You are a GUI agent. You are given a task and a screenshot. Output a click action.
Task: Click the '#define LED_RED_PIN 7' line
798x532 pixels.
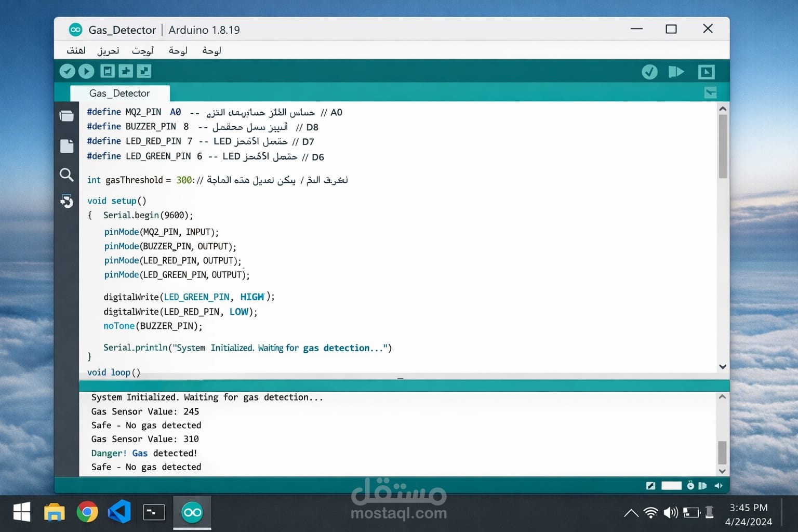coord(201,141)
